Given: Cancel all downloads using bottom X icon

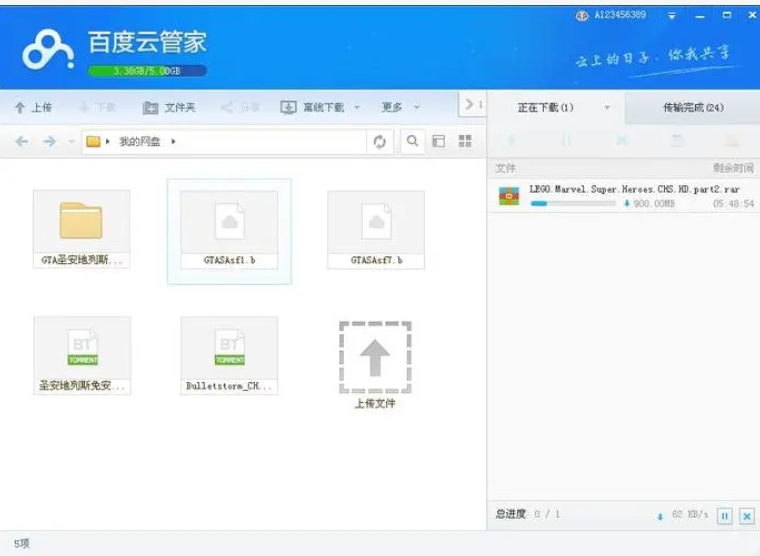Looking at the screenshot, I should [x=746, y=516].
